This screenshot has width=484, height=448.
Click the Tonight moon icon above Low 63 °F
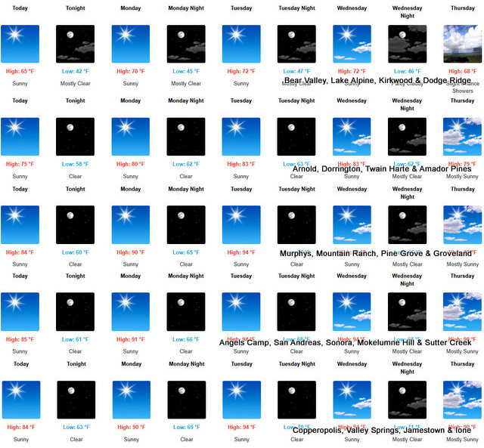76,400
